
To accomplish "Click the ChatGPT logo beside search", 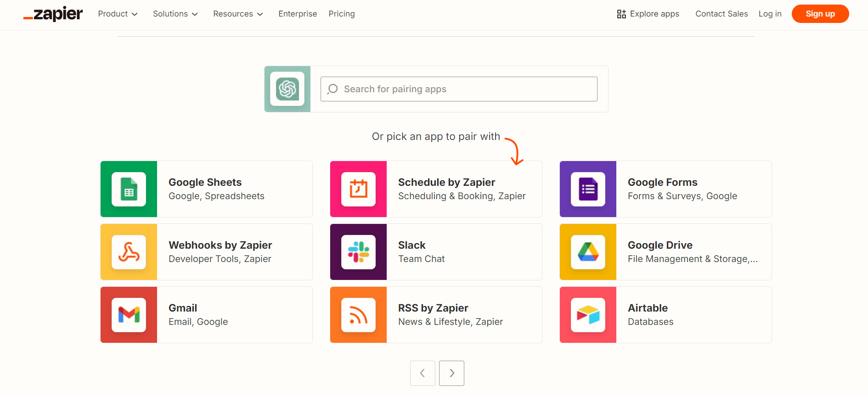I will coord(287,89).
